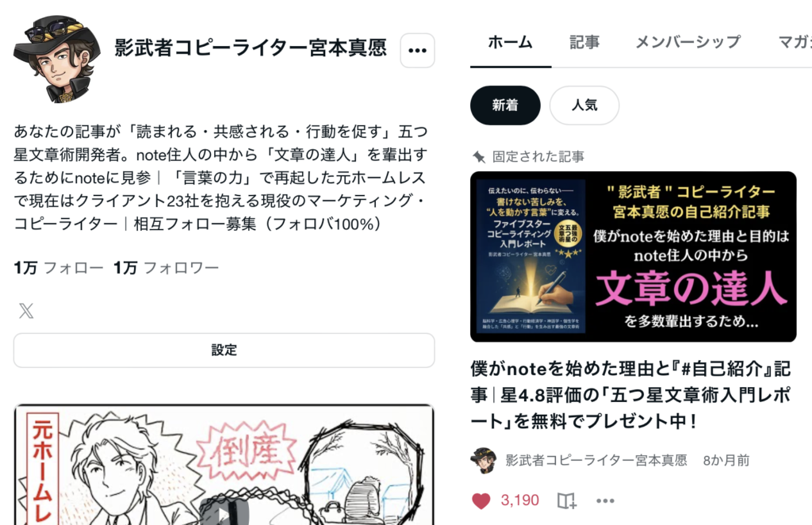The image size is (812, 525).
Task: Open the three-dot menu beside profile name
Action: click(x=417, y=50)
